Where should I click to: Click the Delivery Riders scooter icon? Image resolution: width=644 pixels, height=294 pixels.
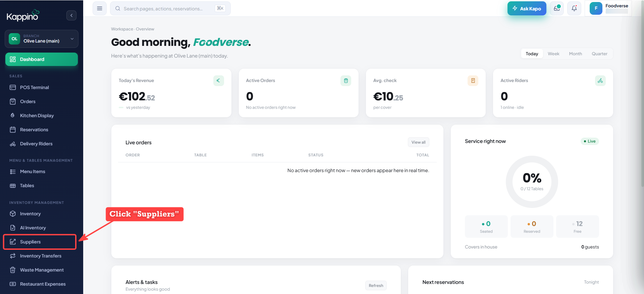coord(13,144)
